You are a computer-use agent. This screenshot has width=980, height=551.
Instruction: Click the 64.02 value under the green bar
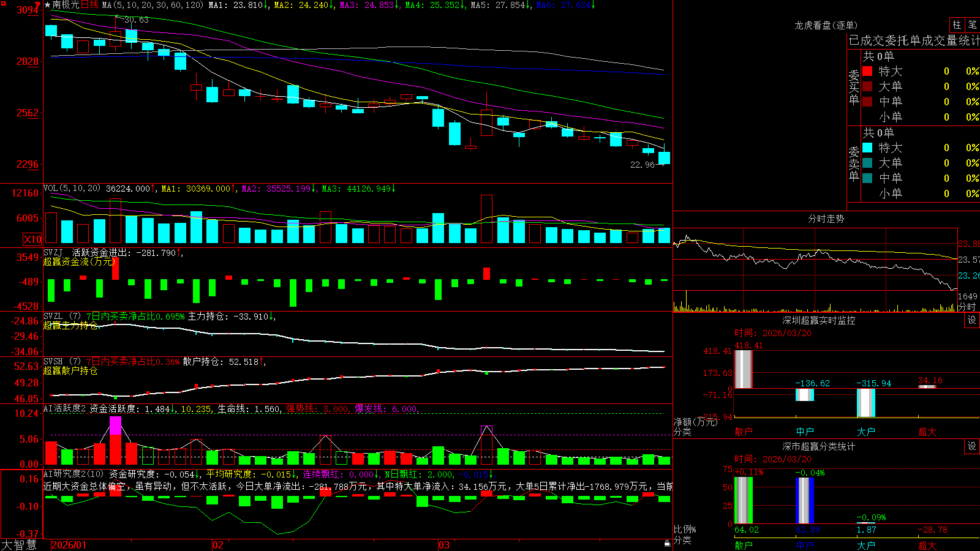click(747, 530)
